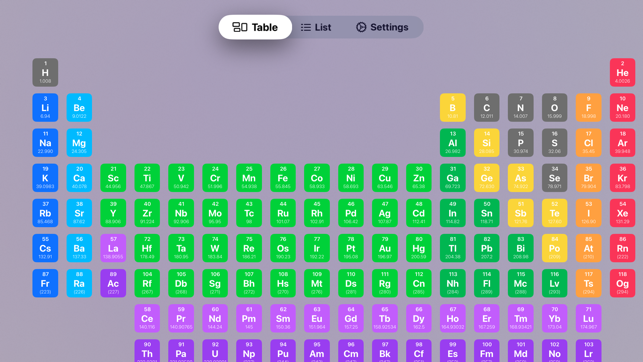
Task: Choose the Polonium (Po) tile
Action: (x=554, y=248)
